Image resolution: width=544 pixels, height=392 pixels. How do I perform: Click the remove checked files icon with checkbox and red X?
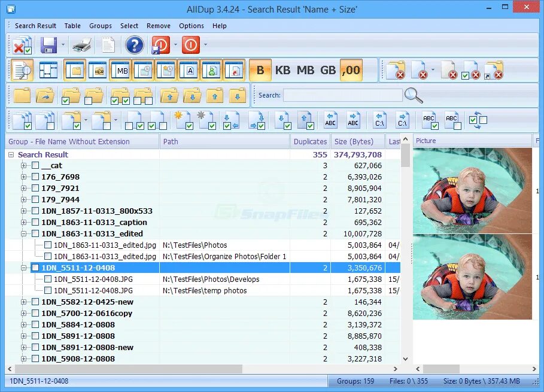pos(470,71)
